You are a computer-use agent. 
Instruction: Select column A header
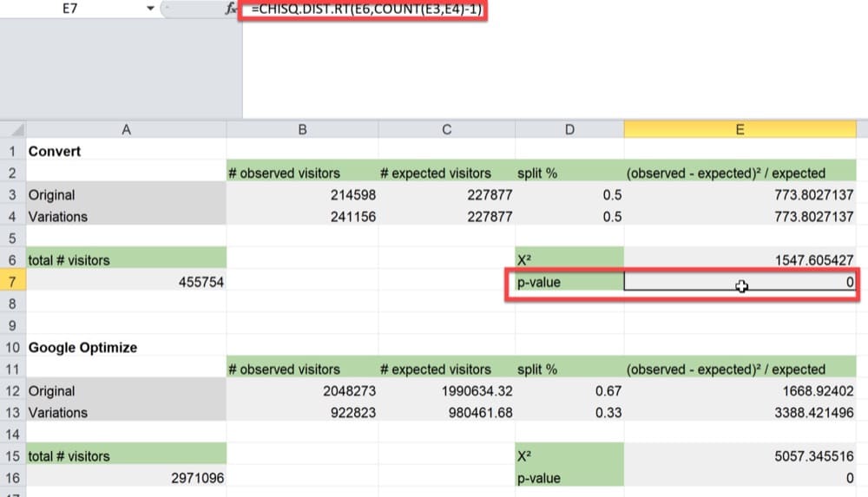point(126,129)
